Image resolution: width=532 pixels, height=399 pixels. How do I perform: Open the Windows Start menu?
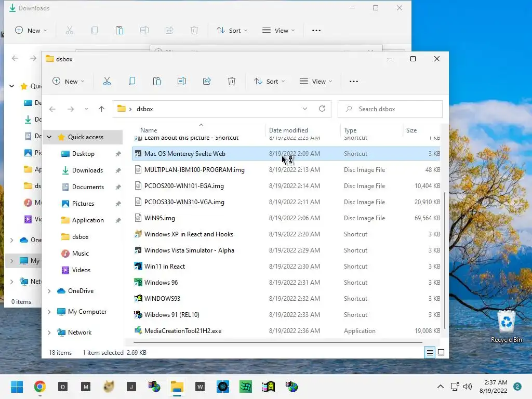(17, 387)
